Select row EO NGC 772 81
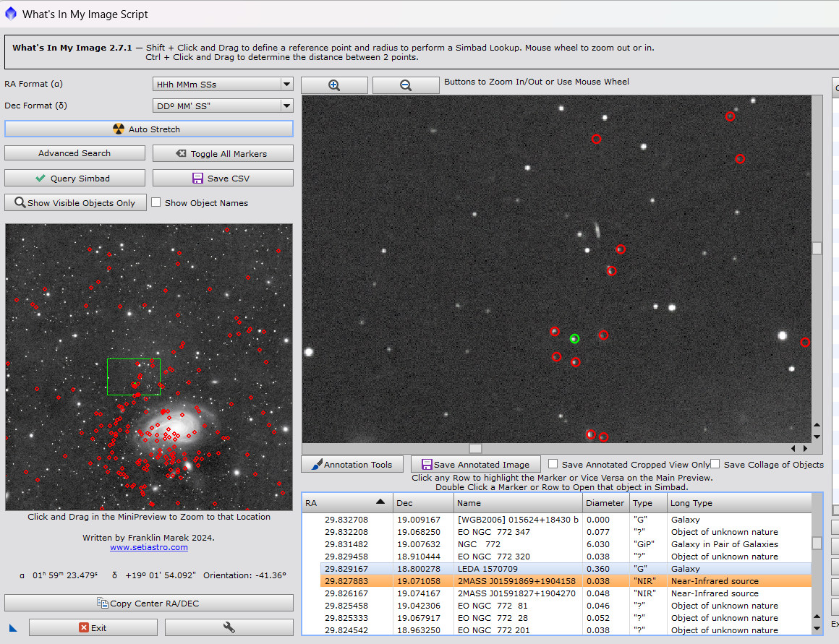Image resolution: width=839 pixels, height=644 pixels. 566,606
